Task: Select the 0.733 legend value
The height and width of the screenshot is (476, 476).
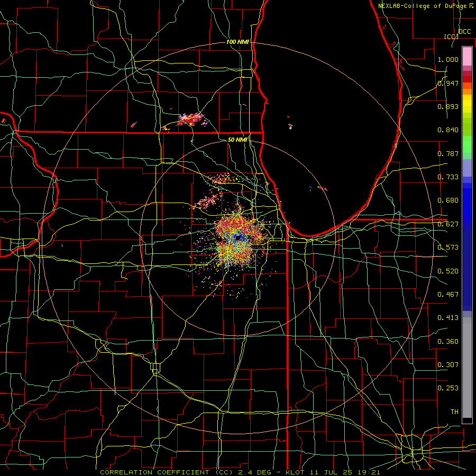Action: tap(448, 177)
